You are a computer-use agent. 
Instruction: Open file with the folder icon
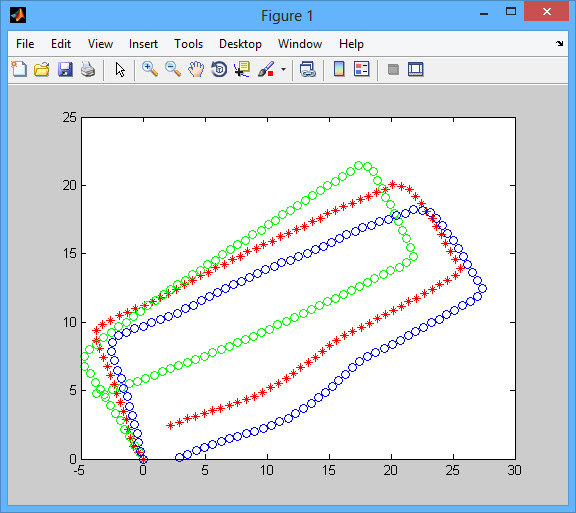(42, 69)
